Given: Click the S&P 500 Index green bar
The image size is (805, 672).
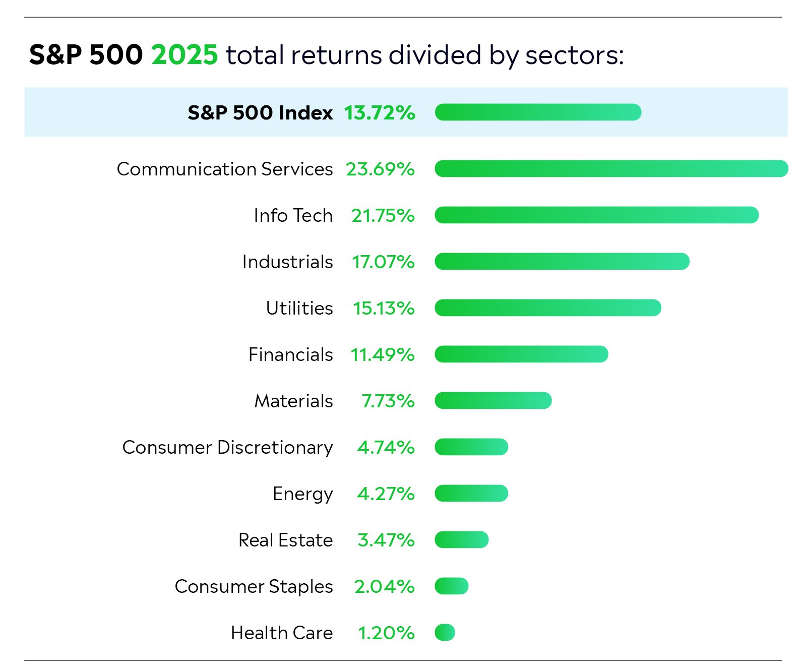Looking at the screenshot, I should (538, 112).
